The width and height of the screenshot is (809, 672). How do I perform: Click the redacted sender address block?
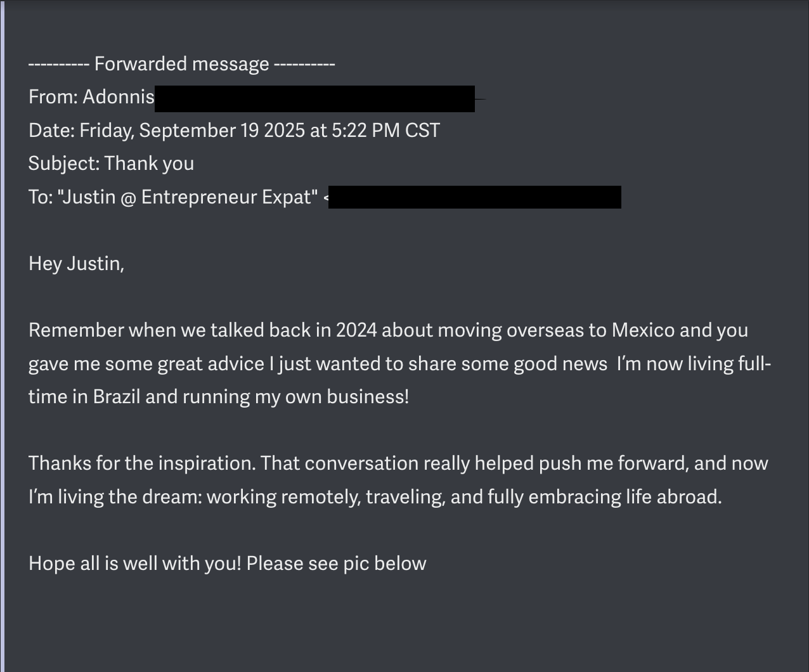click(x=314, y=99)
